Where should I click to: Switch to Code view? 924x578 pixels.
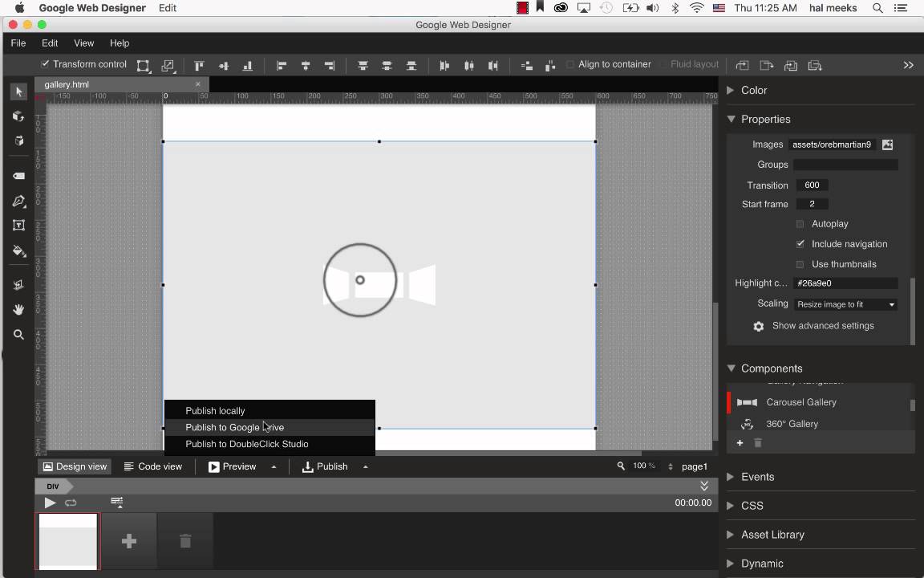click(x=153, y=466)
